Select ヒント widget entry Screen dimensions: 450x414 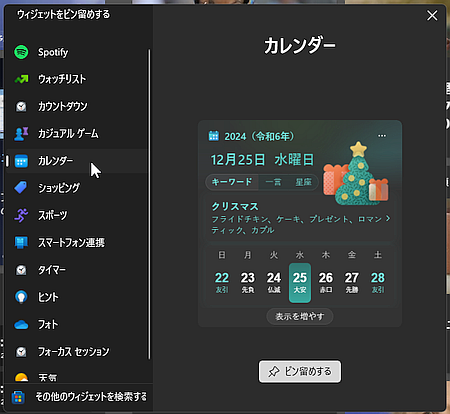point(77,297)
